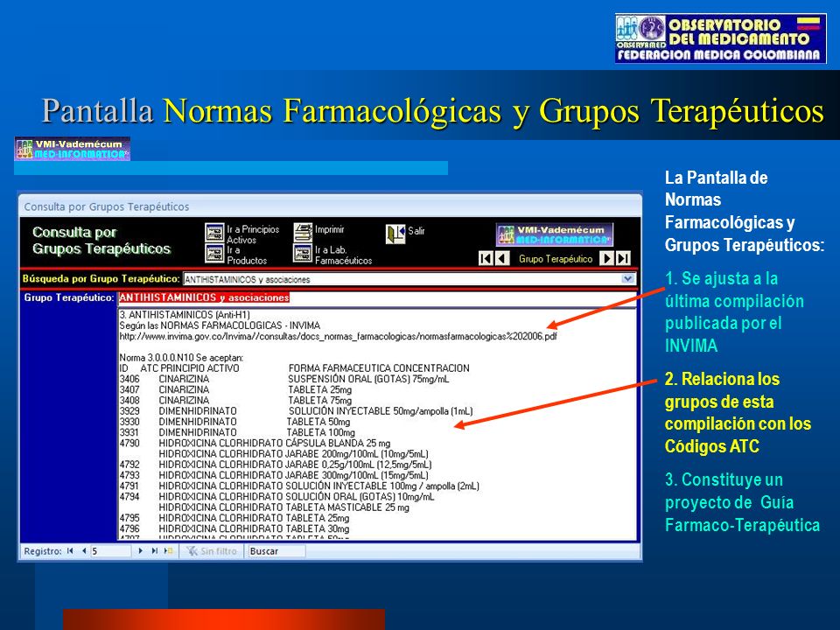The width and height of the screenshot is (840, 630).
Task: Open Ir a Principios Activos icon
Action: [x=214, y=233]
